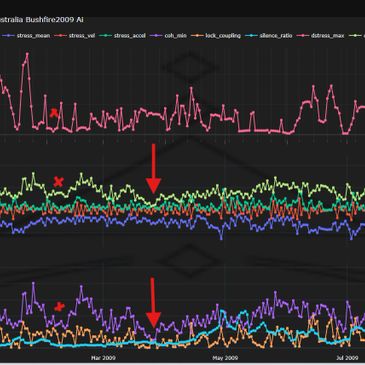Toggle the dstress_max legend entry

tap(321, 35)
